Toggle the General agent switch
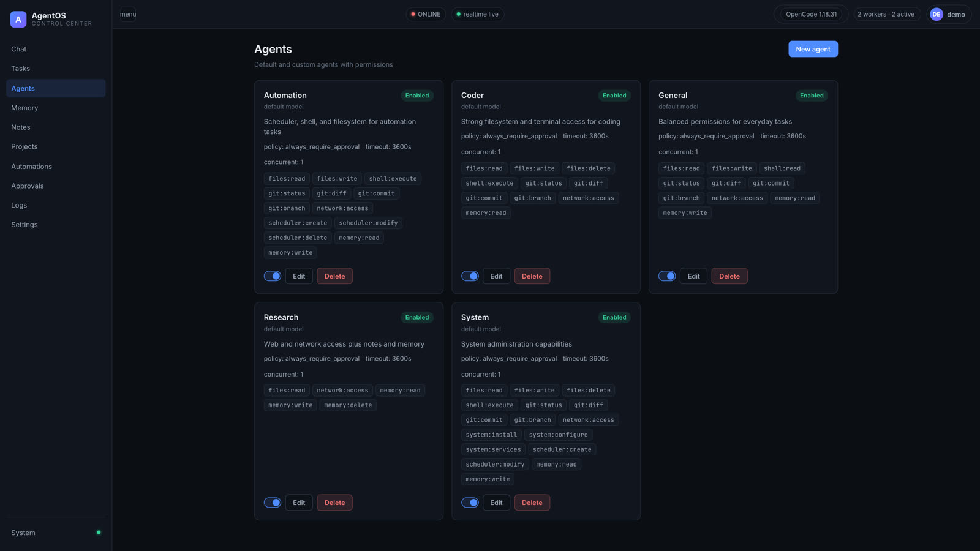The image size is (980, 551). 667,276
